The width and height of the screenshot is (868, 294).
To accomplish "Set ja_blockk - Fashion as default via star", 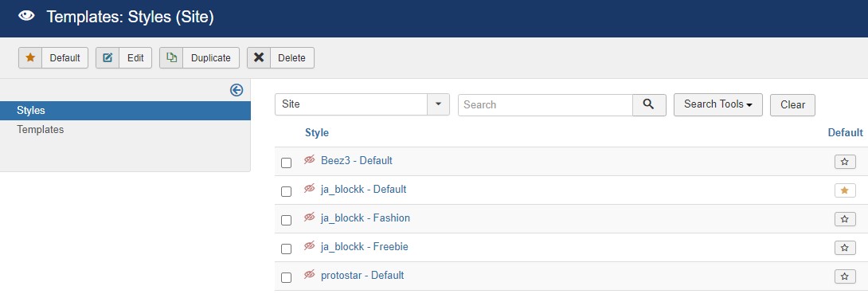I will [x=845, y=219].
